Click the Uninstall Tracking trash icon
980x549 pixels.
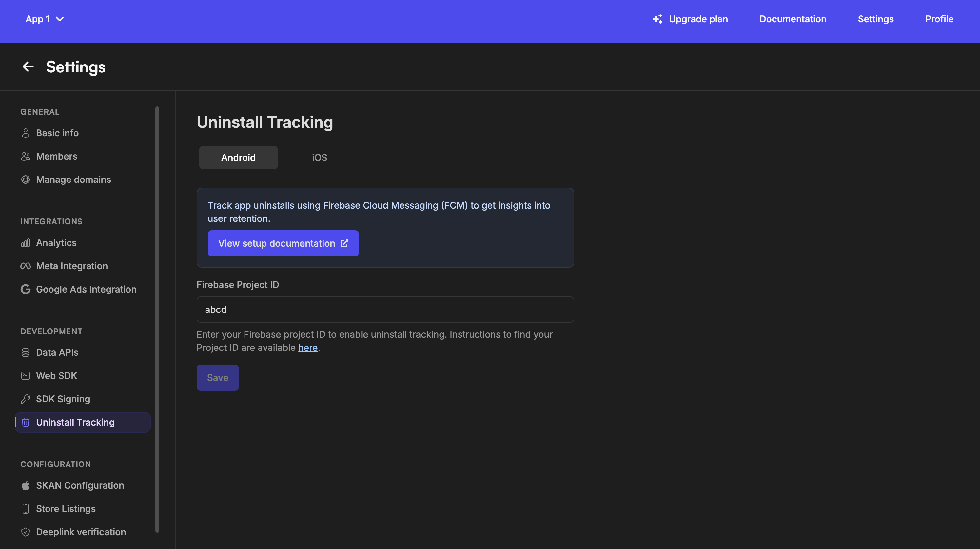(x=25, y=422)
